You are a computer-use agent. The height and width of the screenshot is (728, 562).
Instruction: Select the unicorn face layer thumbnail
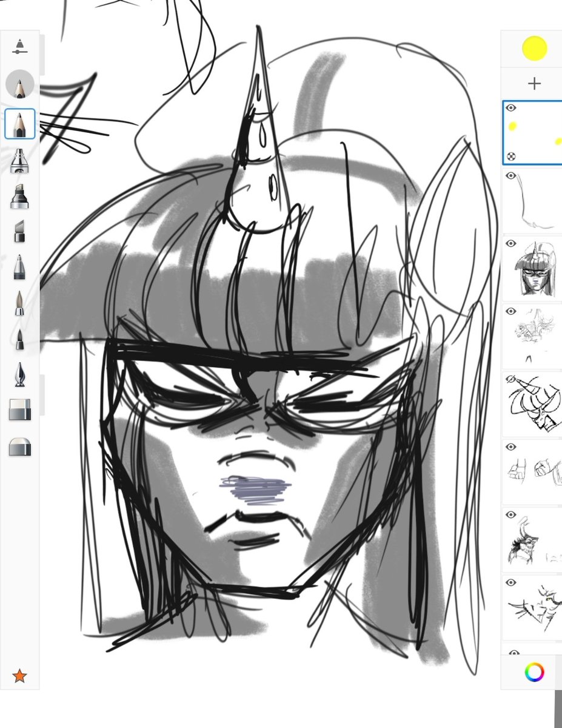[534, 269]
